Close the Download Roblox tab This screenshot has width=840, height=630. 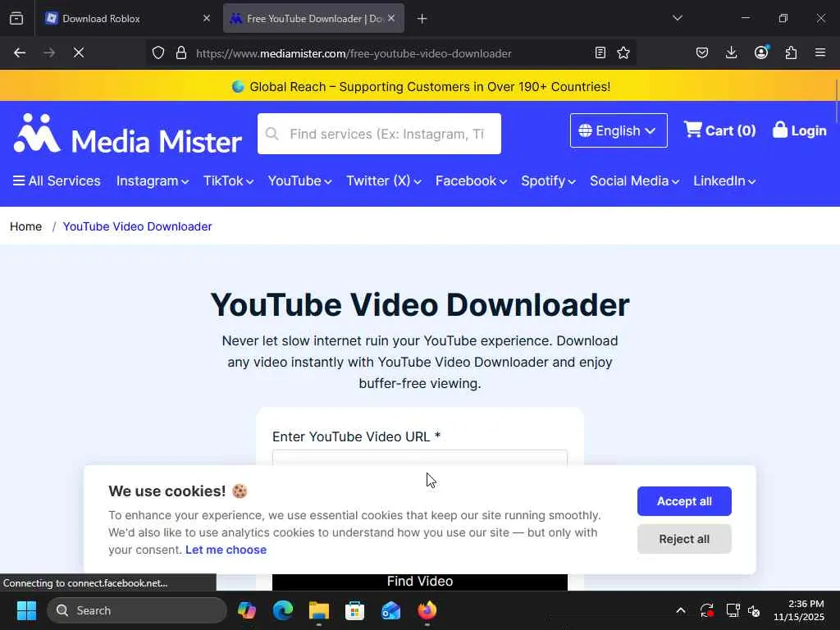pyautogui.click(x=206, y=18)
